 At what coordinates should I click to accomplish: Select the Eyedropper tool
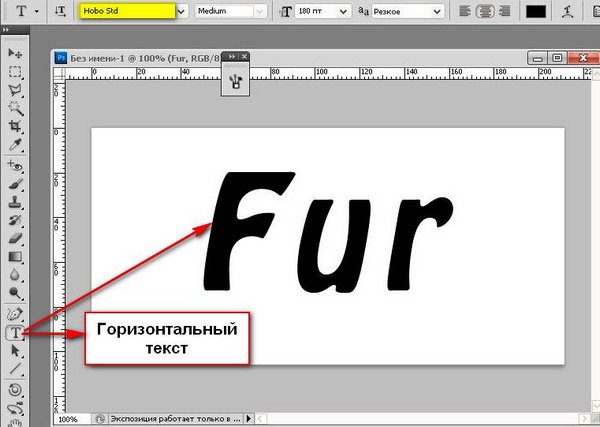click(15, 145)
